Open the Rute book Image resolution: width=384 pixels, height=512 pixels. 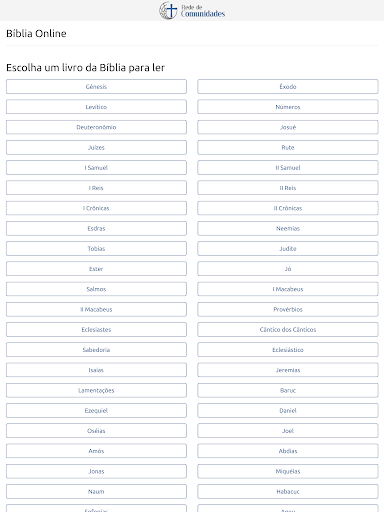tap(288, 147)
